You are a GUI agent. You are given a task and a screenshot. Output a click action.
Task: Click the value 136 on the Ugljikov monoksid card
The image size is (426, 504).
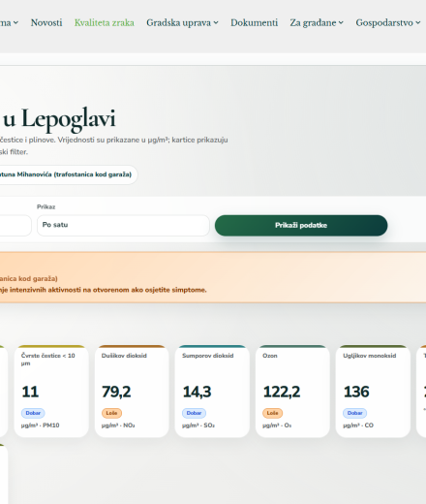coord(356,392)
